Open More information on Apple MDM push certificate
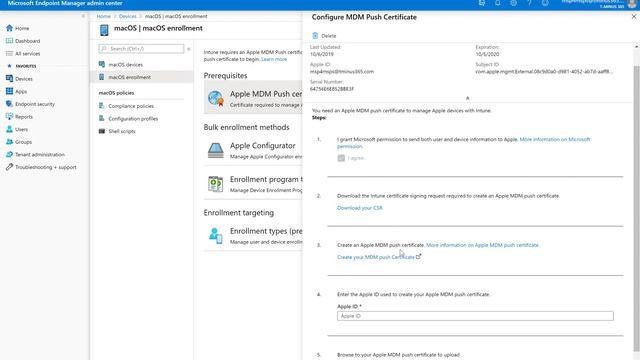The image size is (640, 360). pos(482,245)
